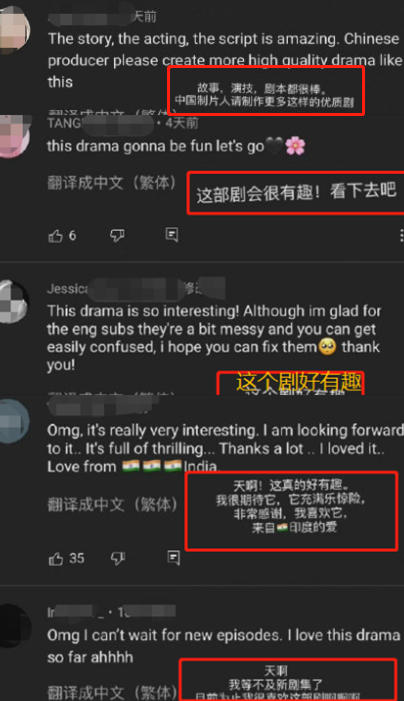The image size is (404, 701).
Task: Translate TANG's comment via 翻译成中文（繁体）
Action: [x=112, y=183]
